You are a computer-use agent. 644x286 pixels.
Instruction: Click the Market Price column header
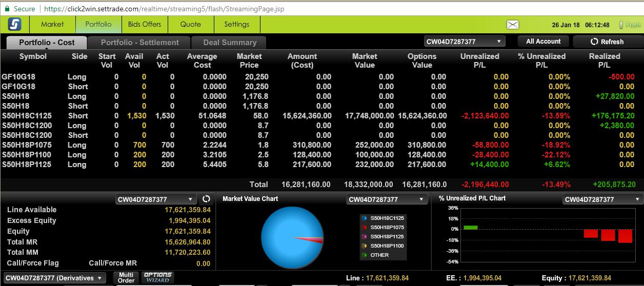(x=249, y=60)
